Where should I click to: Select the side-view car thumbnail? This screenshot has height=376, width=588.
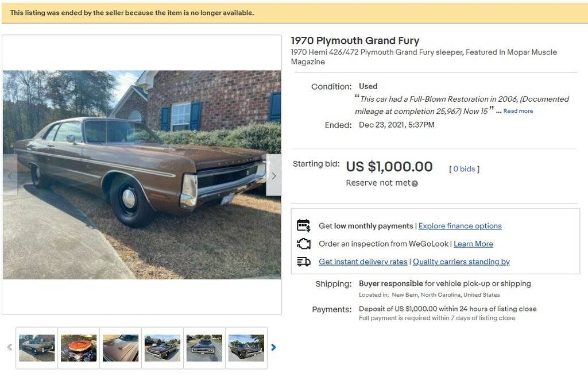tap(37, 347)
